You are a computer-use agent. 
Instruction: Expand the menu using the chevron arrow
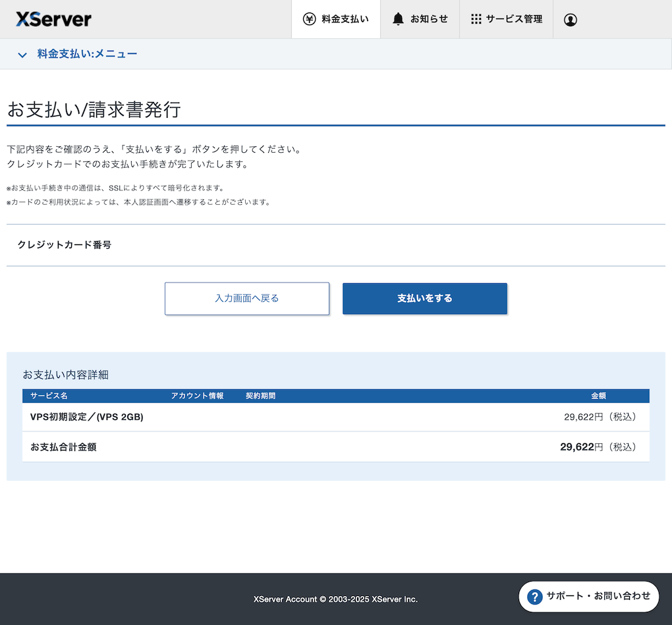click(x=23, y=55)
